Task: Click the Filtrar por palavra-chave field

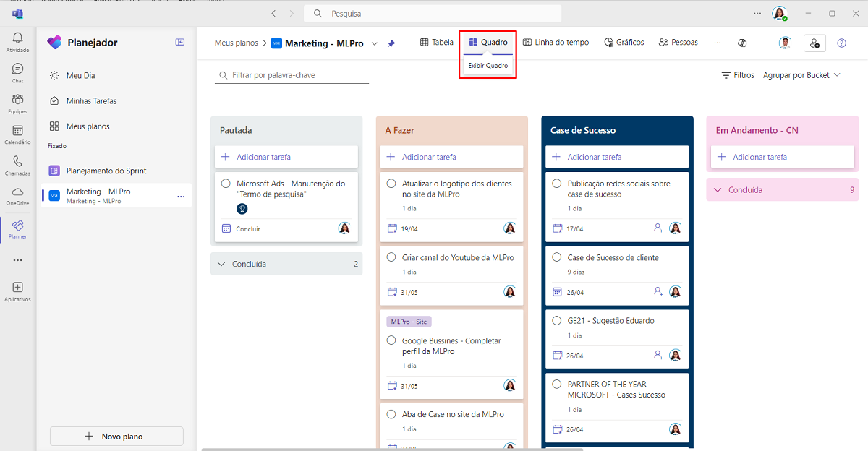Action: [x=292, y=75]
